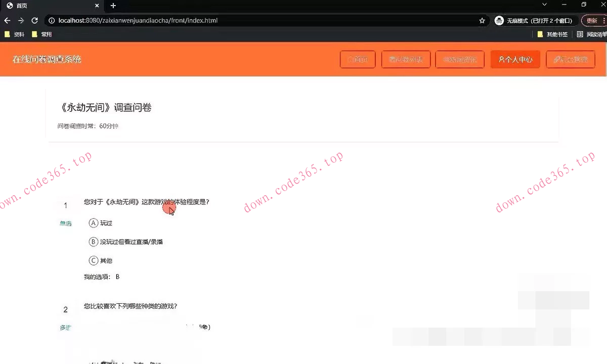Viewport: 607px width, 364px height.
Task: Open the 阅读清单 reading list
Action: [x=592, y=34]
